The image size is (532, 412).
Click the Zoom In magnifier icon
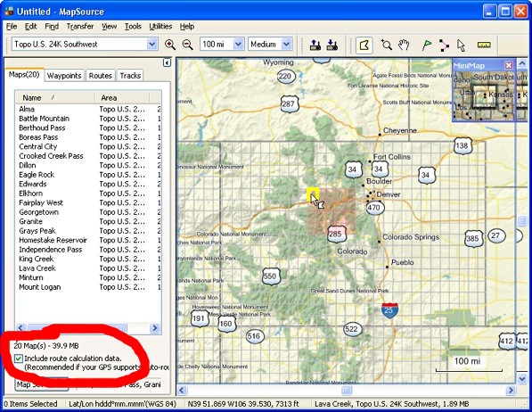pyautogui.click(x=170, y=45)
